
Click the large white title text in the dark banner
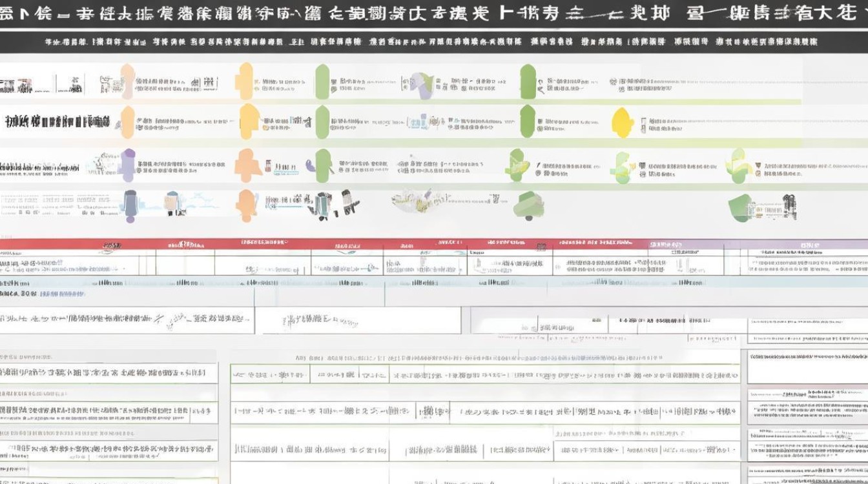[434, 15]
